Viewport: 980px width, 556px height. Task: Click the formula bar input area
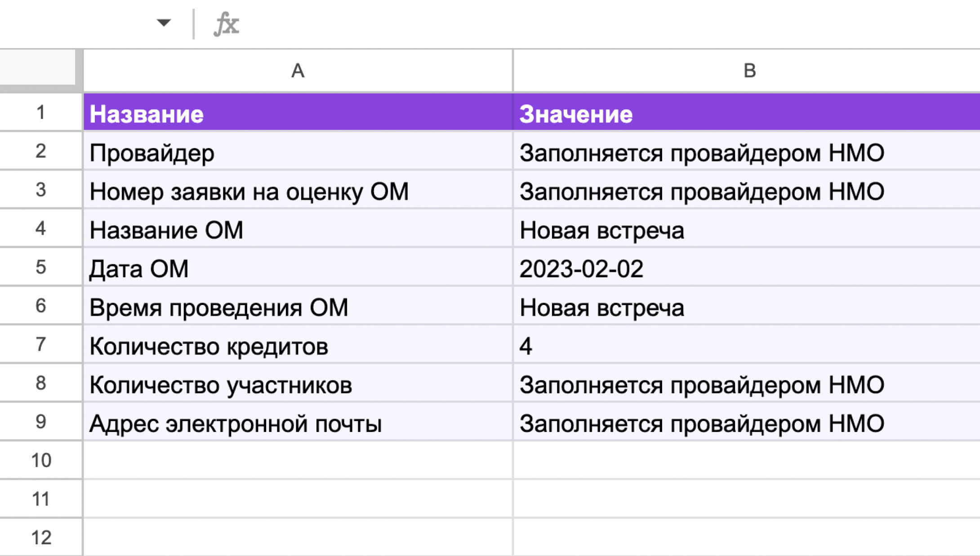pos(584,24)
